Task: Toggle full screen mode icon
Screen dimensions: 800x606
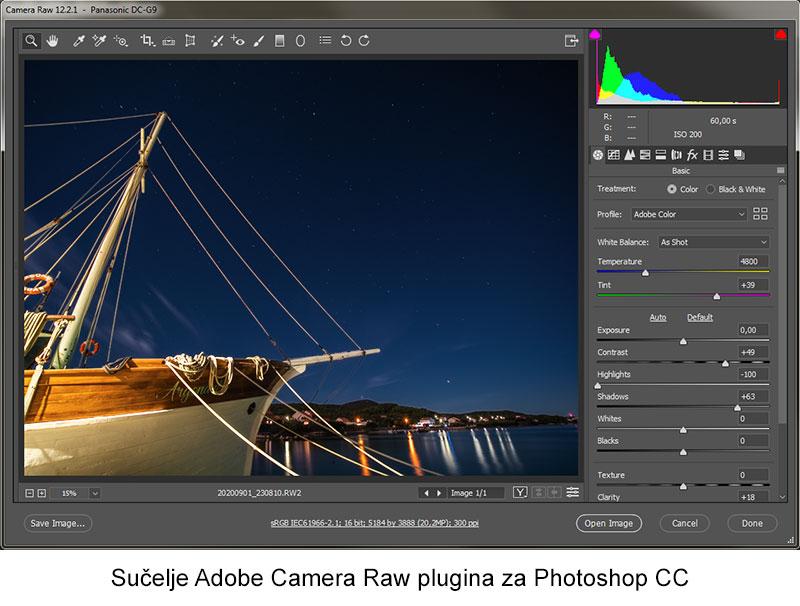Action: [571, 41]
